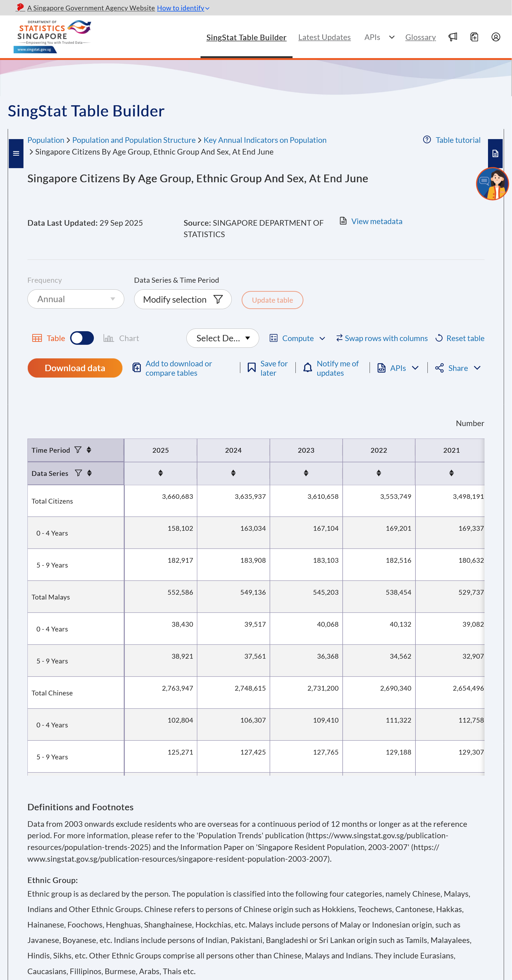The height and width of the screenshot is (980, 512).
Task: Expand the Select Decimal dropdown
Action: click(223, 338)
